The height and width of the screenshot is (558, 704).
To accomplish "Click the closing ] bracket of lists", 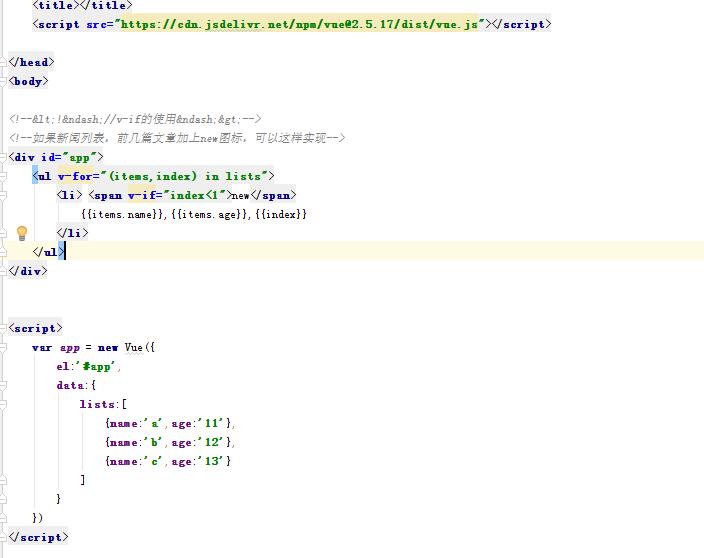I will pyautogui.click(x=83, y=480).
